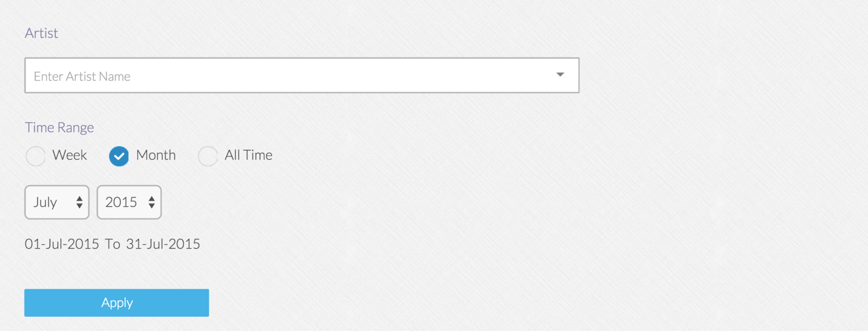Click the Time Range heading label
Viewport: 868px width, 331px height.
(59, 128)
